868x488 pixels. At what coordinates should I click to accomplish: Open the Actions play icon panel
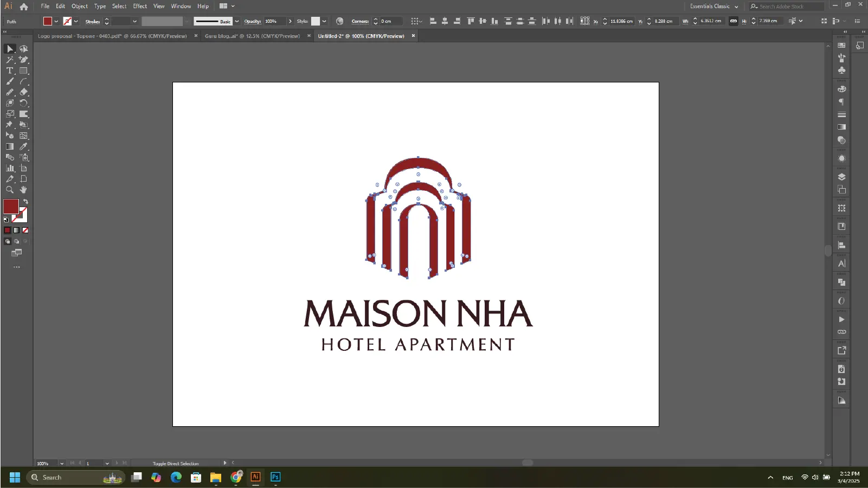(x=841, y=319)
